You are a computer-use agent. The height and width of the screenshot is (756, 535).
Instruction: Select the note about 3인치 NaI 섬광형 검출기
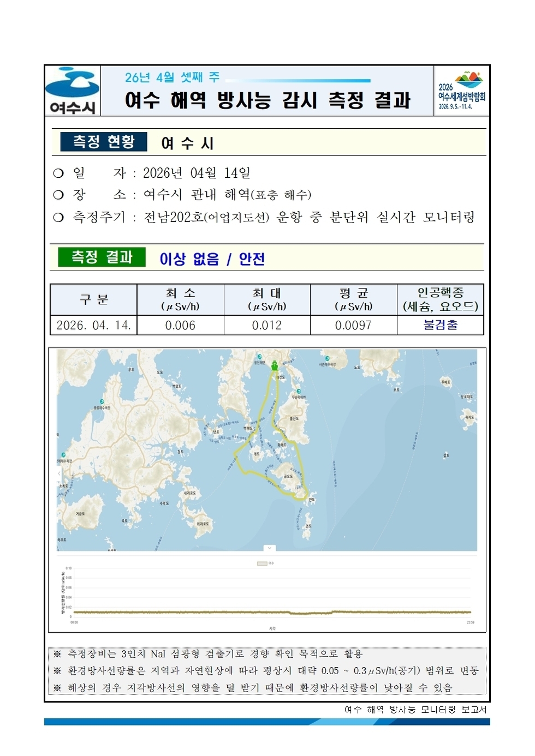207,653
